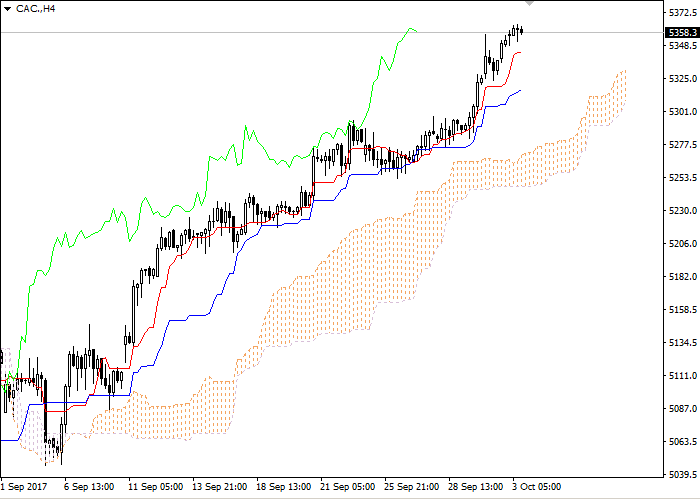The height and width of the screenshot is (500, 700).
Task: Click the 5063.5 price axis label
Action: [683, 442]
